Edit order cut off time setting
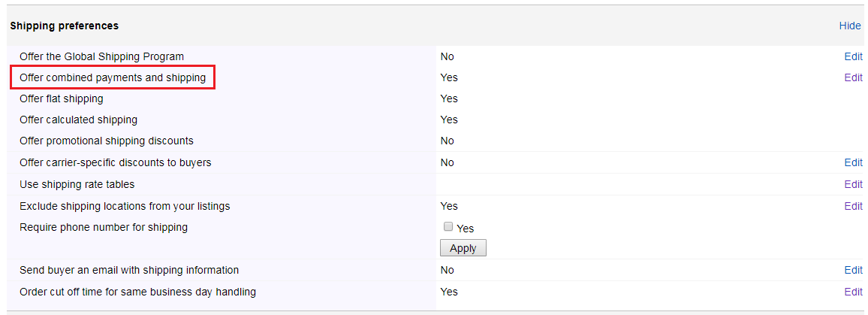This screenshot has width=868, height=315. [853, 292]
